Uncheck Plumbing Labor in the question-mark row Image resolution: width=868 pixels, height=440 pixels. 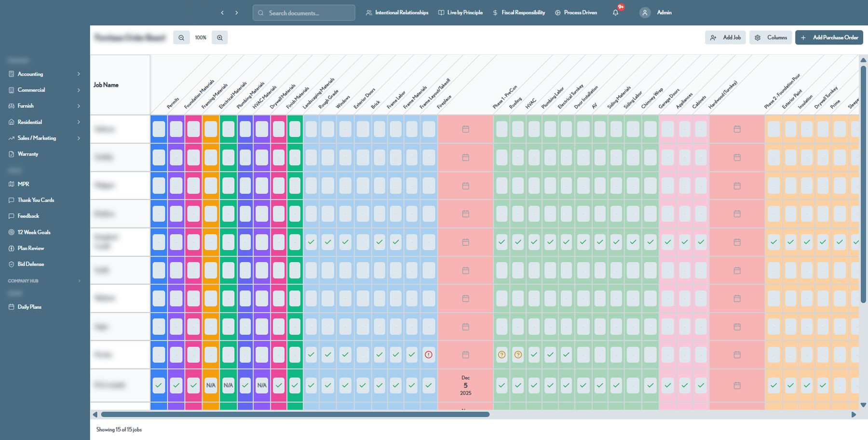tap(534, 355)
